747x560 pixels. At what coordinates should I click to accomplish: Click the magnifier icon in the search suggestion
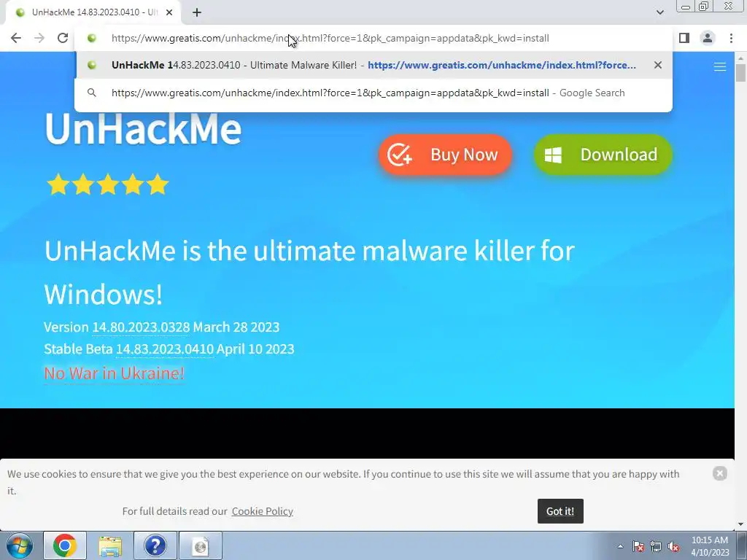[x=92, y=93]
